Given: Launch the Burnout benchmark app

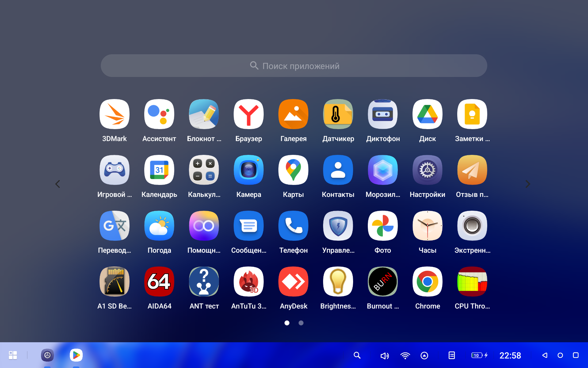Looking at the screenshot, I should click(x=383, y=282).
